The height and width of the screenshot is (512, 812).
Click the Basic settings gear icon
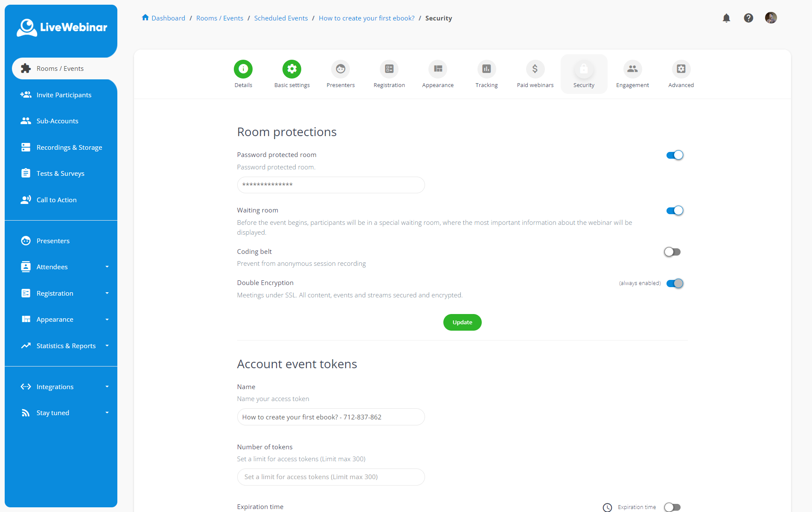tap(292, 69)
